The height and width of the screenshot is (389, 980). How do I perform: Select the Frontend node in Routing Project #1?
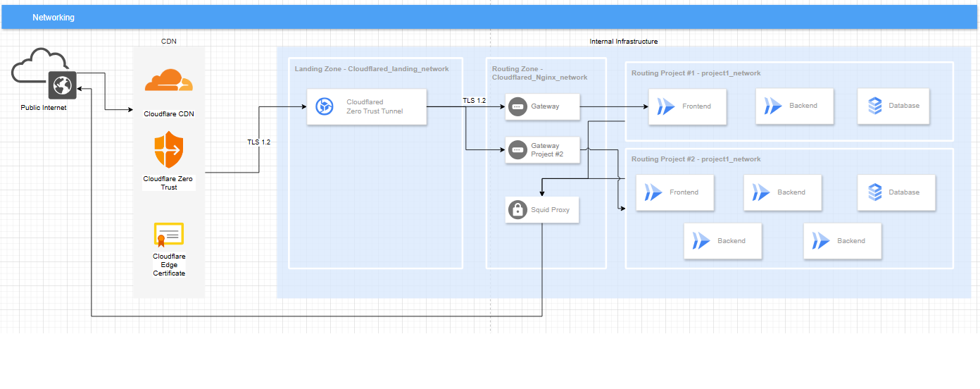click(x=687, y=106)
